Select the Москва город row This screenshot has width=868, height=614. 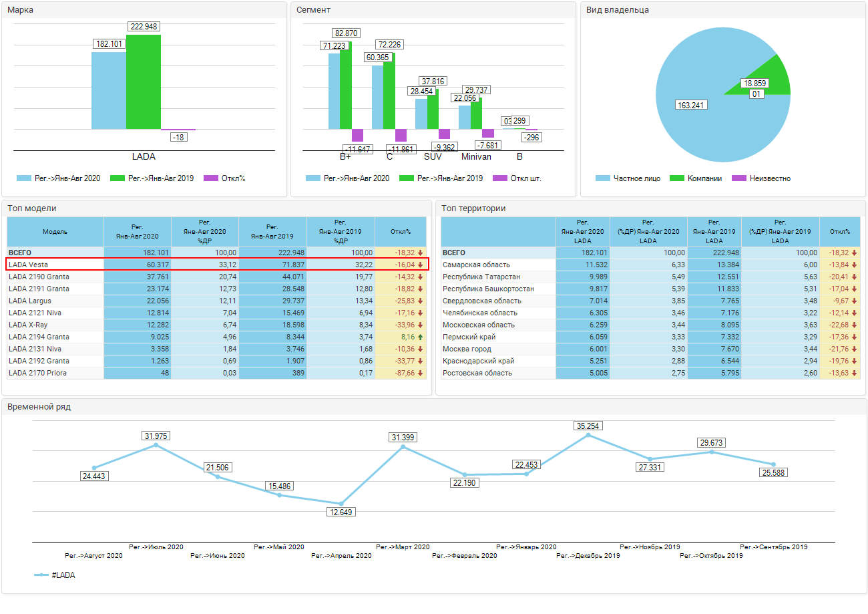[x=651, y=349]
